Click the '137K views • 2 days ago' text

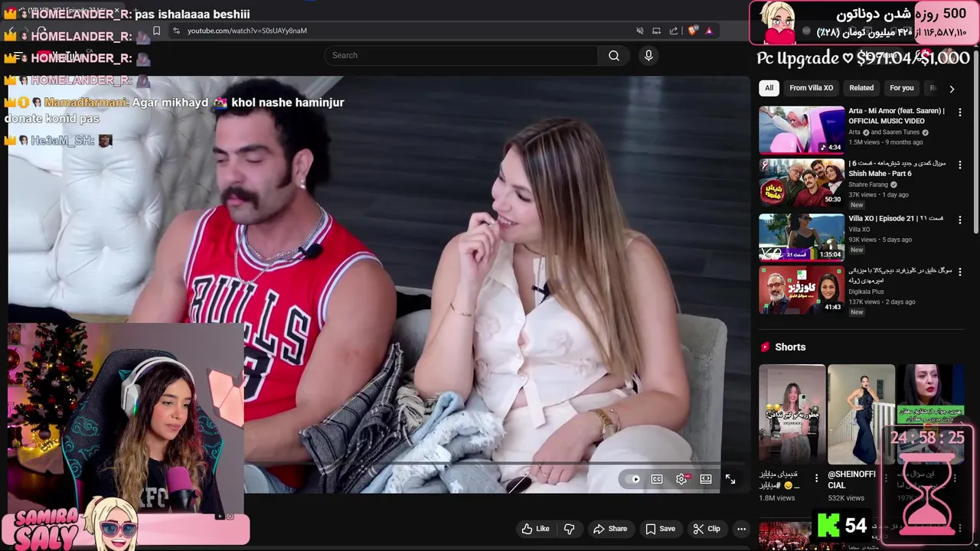point(881,302)
